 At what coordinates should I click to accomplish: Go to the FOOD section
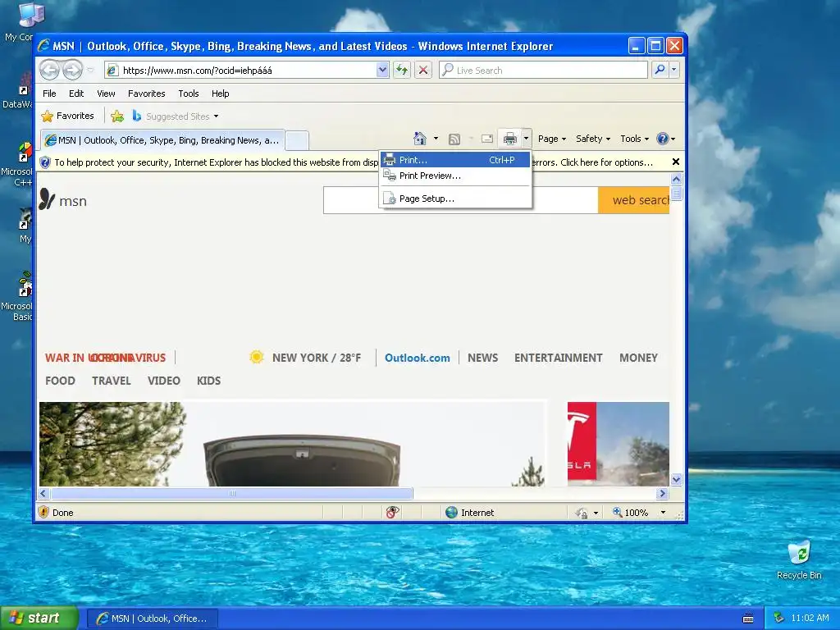click(60, 381)
